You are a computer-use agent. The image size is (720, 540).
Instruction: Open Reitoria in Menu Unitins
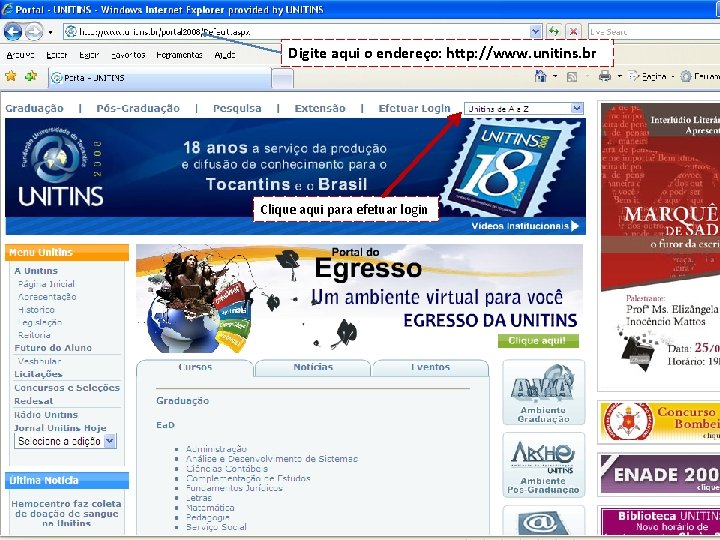[x=34, y=335]
